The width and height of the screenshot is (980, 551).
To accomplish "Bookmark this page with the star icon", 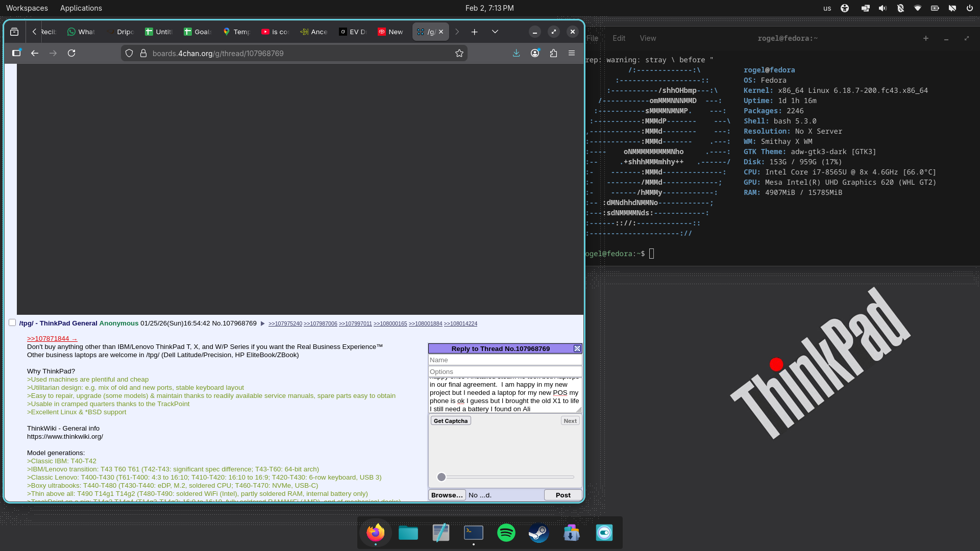I will (x=459, y=53).
